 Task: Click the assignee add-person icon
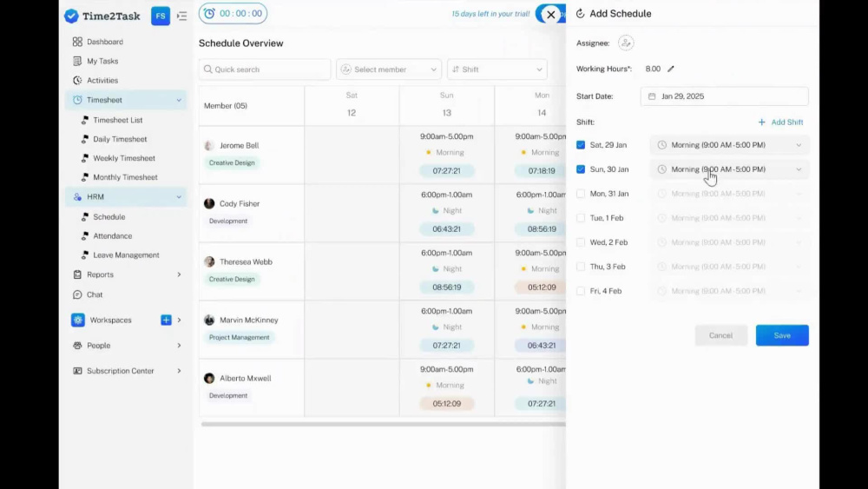[x=626, y=43]
